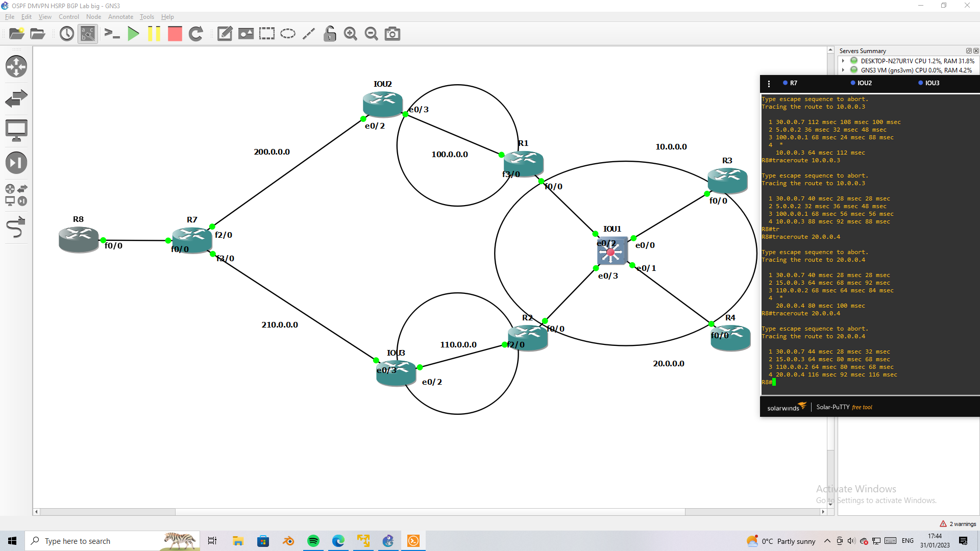Toggle the lock for all items
Image resolution: width=980 pixels, height=551 pixels.
point(329,34)
